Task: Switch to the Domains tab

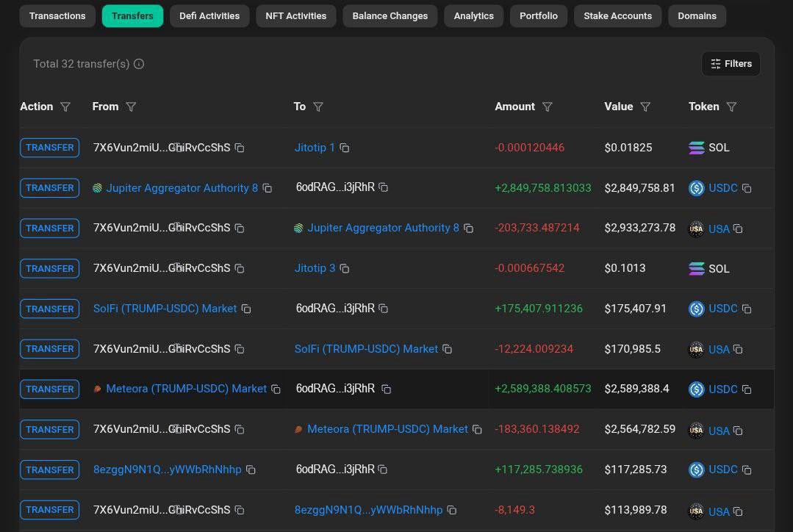Action: coord(697,15)
